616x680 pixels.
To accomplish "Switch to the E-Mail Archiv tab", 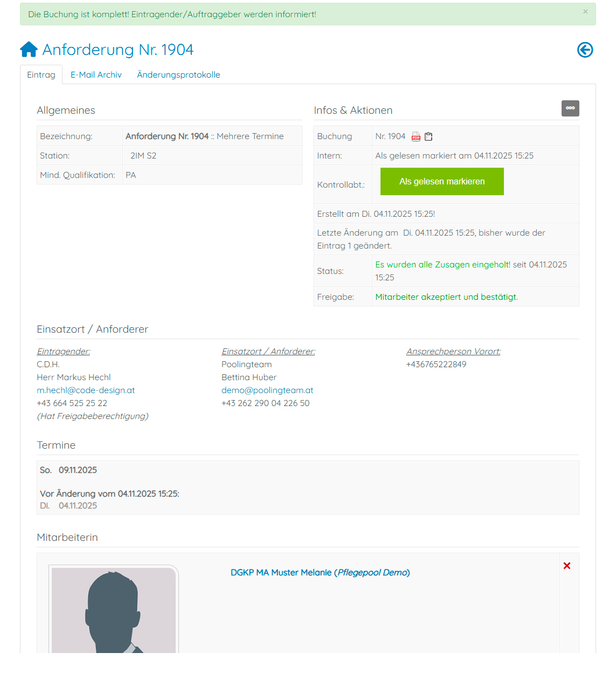I will (x=96, y=75).
